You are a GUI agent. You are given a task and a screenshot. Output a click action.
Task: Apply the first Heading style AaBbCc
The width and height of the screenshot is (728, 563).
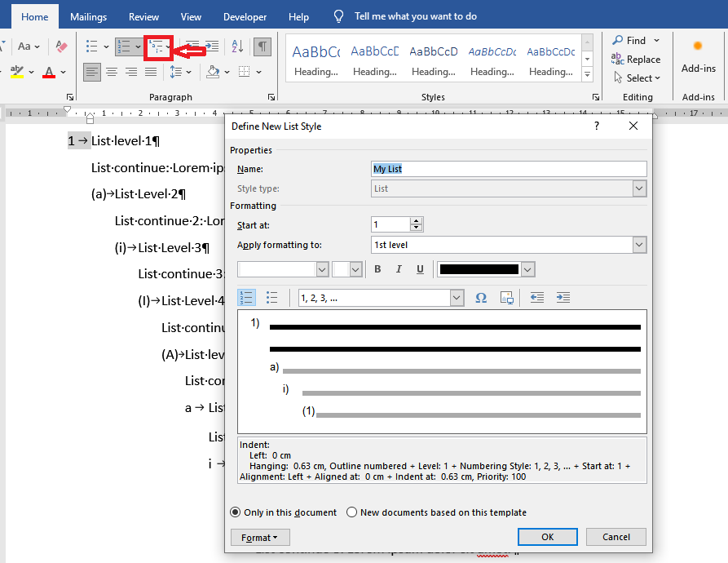pyautogui.click(x=315, y=60)
